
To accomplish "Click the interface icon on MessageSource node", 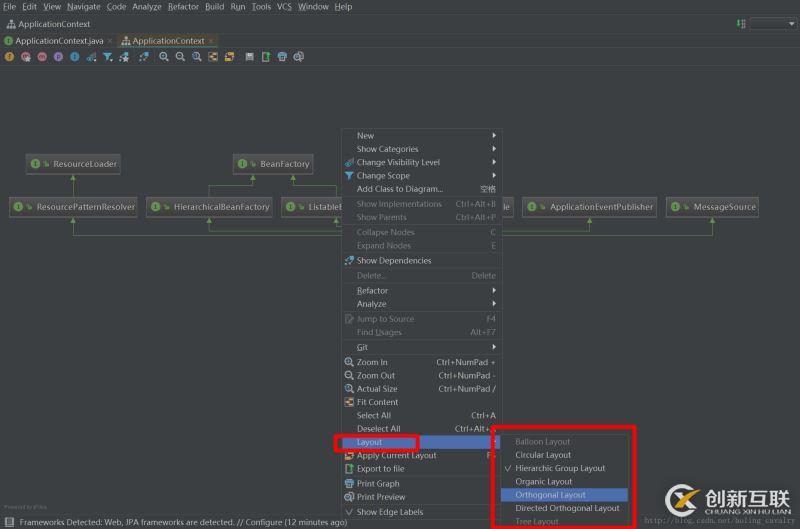I will tap(676, 207).
